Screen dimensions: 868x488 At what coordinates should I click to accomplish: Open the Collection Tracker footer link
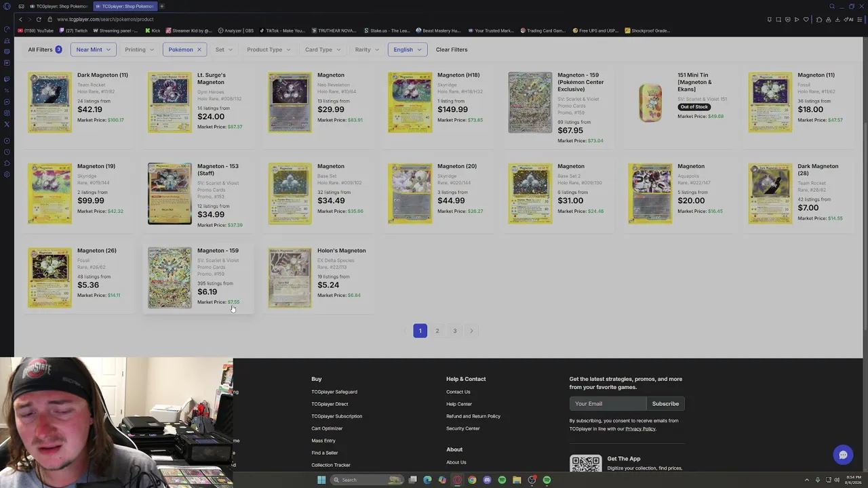coord(331,465)
